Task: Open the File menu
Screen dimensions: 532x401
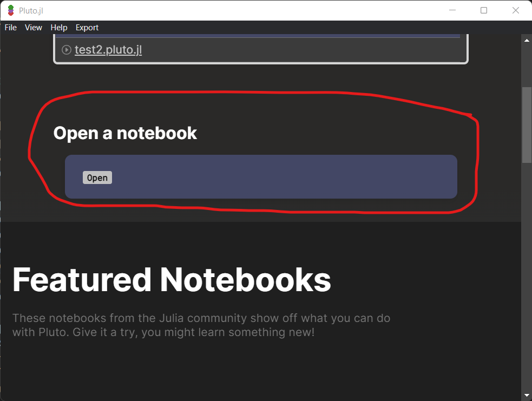Action: [x=10, y=28]
